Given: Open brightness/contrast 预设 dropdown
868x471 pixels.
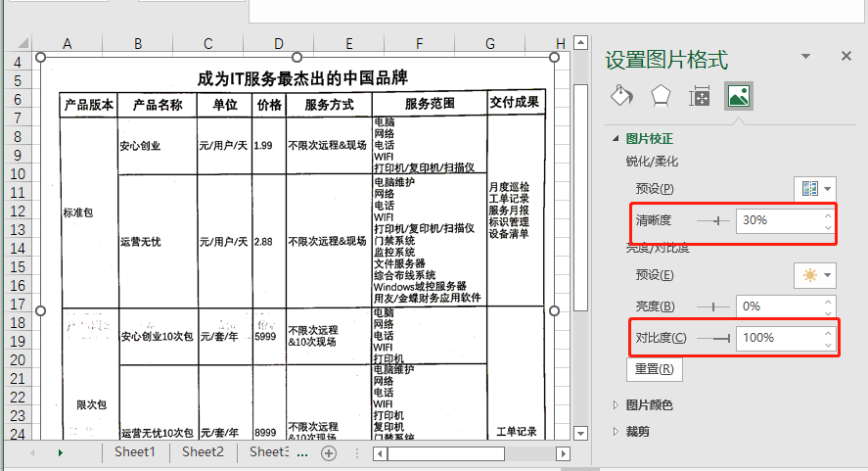Looking at the screenshot, I should click(x=815, y=275).
